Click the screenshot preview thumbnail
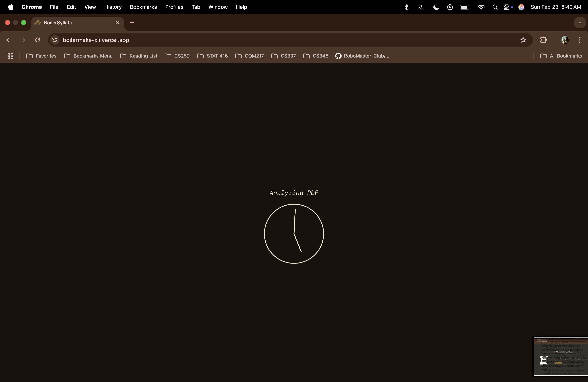Screen dimensions: 588x382 pyautogui.click(x=560, y=356)
